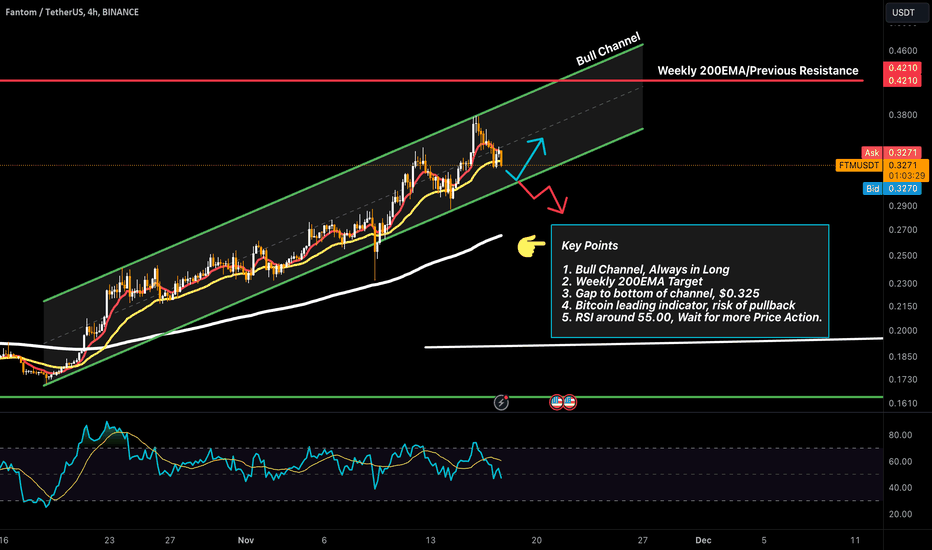Click the 0.2000 price axis label
This screenshot has height=550, width=932.
point(902,331)
